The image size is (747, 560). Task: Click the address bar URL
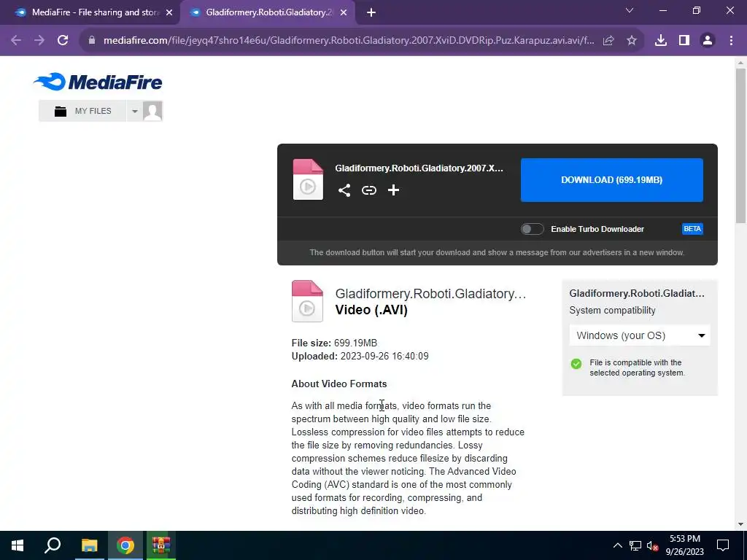[x=349, y=41]
